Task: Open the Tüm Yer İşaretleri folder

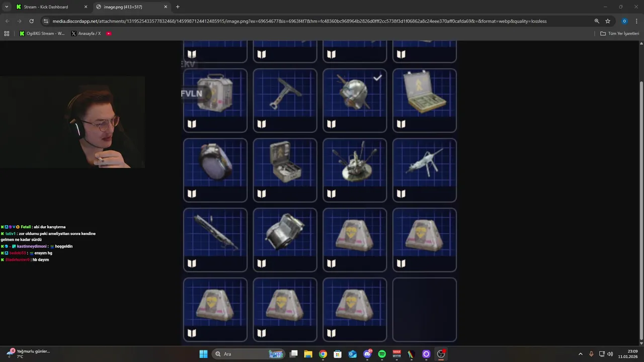Action: 619,34
